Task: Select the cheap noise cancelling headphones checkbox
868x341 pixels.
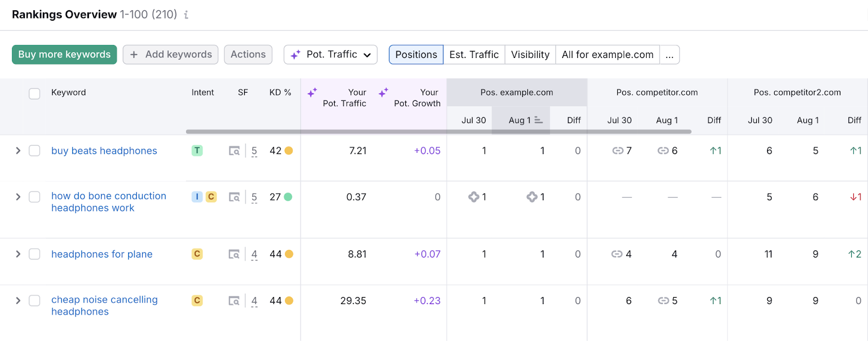Action: (x=35, y=300)
